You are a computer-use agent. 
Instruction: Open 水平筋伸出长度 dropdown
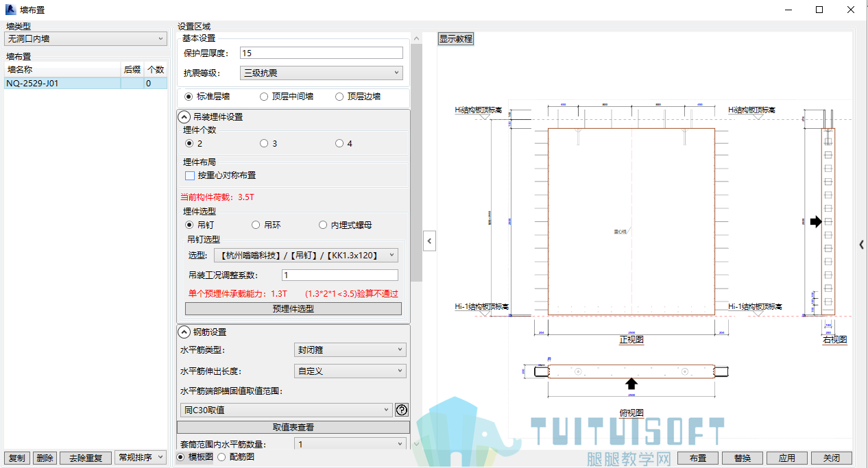pos(350,371)
